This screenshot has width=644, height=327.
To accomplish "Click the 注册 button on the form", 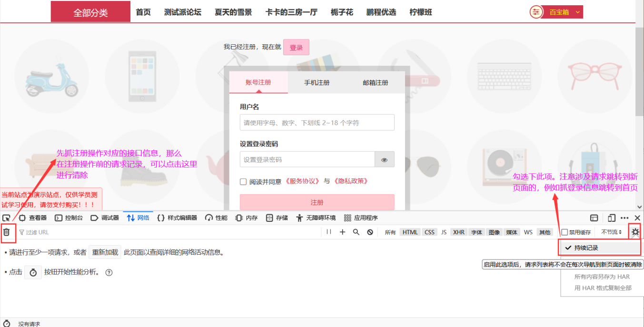I will [317, 202].
